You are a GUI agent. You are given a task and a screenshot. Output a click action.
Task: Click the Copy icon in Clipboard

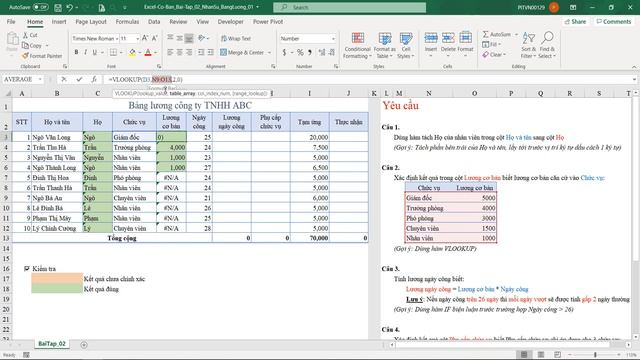[x=26, y=45]
